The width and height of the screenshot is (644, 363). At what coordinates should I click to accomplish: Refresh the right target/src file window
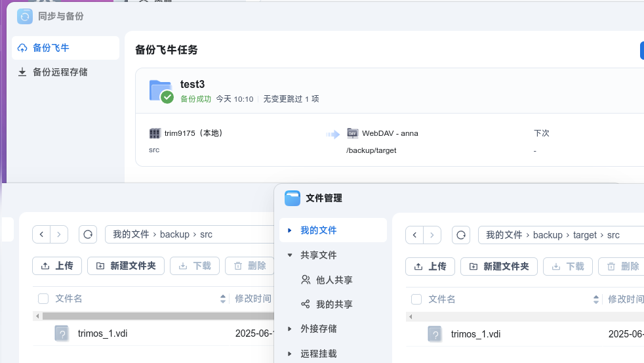[461, 235]
